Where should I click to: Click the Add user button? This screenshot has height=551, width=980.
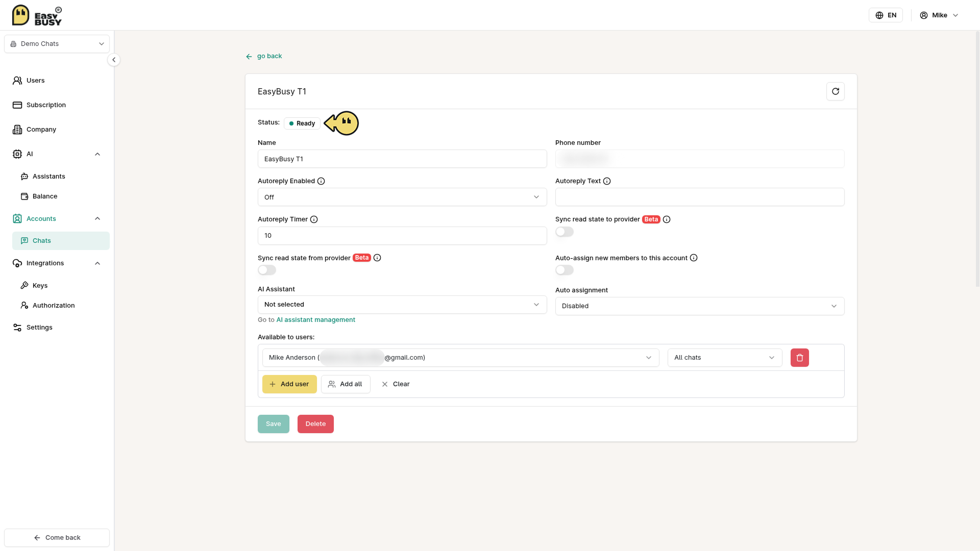(x=289, y=384)
